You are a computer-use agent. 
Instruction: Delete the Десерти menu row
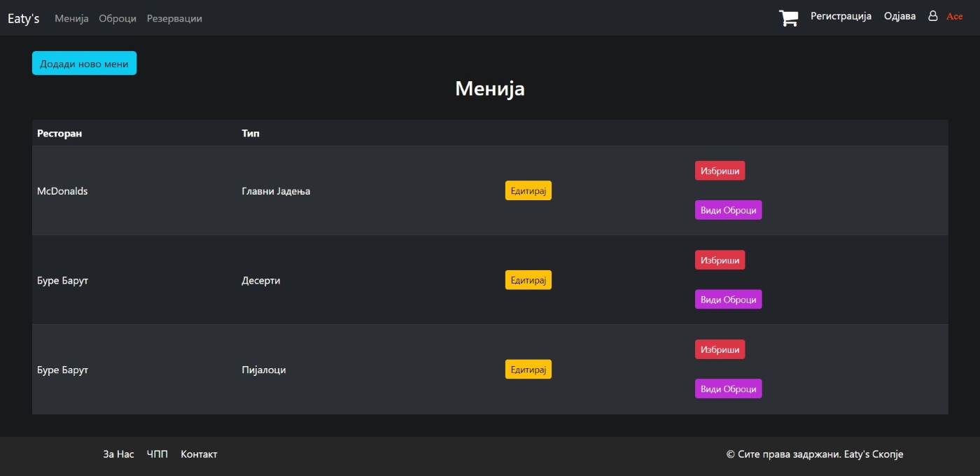point(720,260)
